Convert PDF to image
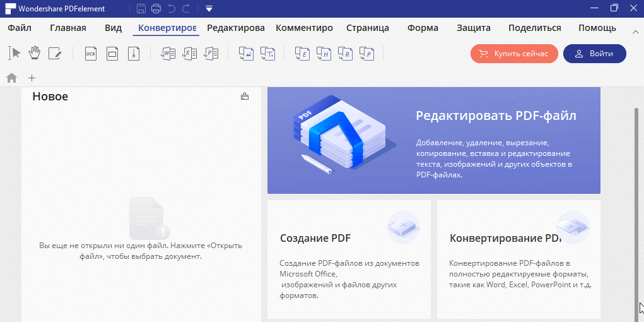644x322 pixels. (247, 54)
